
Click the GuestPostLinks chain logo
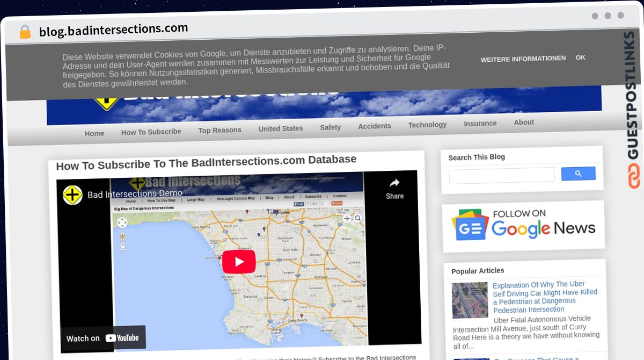click(x=634, y=176)
